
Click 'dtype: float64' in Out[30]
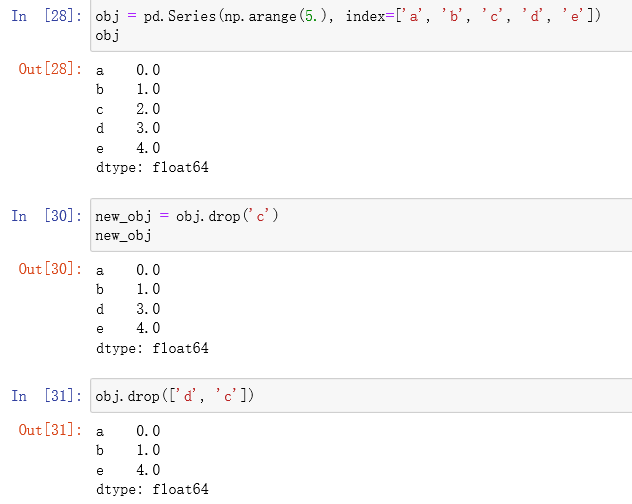(x=152, y=348)
